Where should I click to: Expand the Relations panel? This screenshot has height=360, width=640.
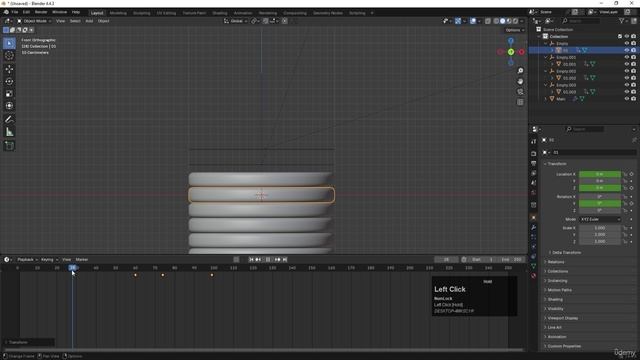[555, 262]
